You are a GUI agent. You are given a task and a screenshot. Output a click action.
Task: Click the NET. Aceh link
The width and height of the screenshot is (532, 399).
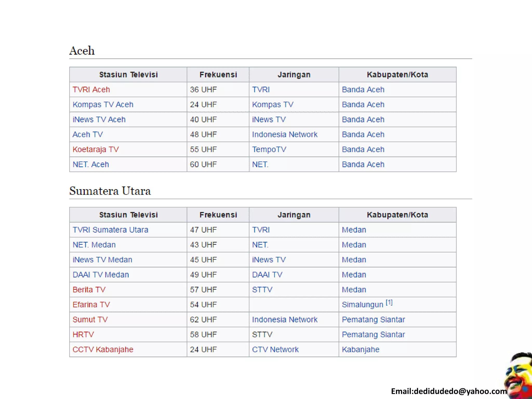point(91,164)
